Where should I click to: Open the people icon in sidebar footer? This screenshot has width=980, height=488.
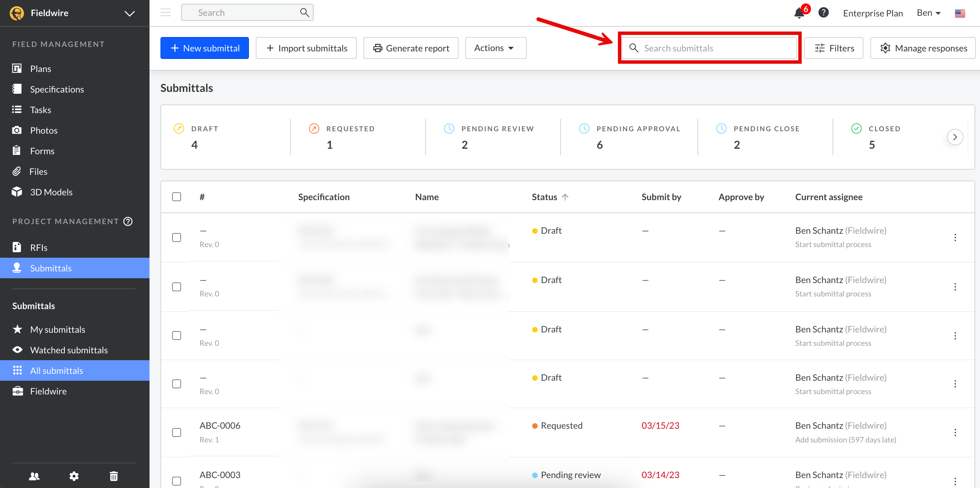click(34, 476)
